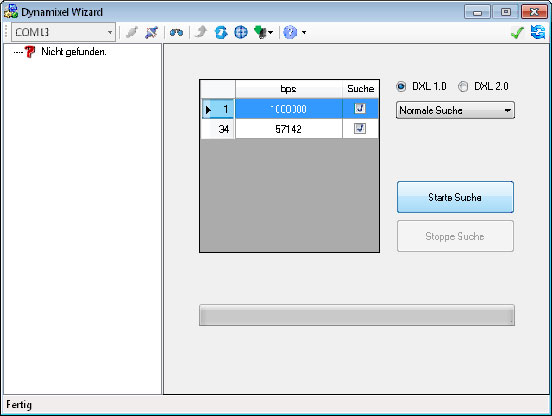Select the DXL 2.0 radio button
552x416 pixels.
pyautogui.click(x=463, y=86)
